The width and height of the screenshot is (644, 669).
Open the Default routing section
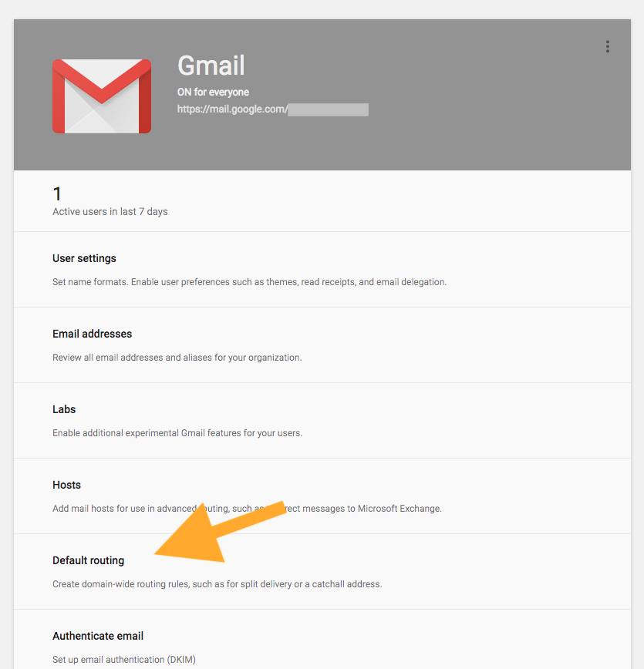[322, 572]
